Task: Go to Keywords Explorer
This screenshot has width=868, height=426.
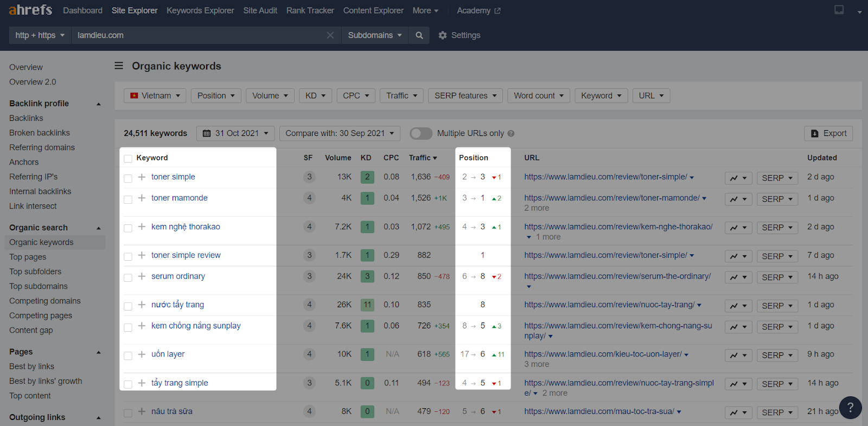Action: pyautogui.click(x=200, y=10)
